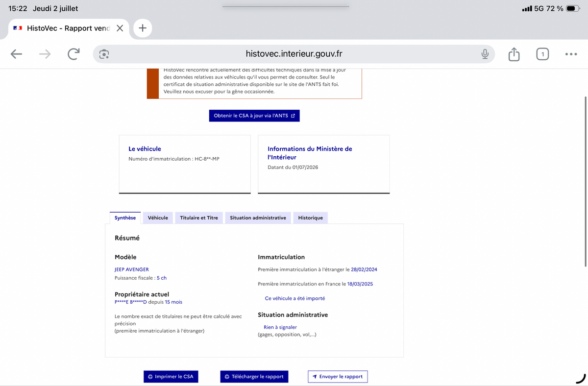588x386 pixels.
Task: Click the page vertical scrollbar
Action: pyautogui.click(x=586, y=181)
